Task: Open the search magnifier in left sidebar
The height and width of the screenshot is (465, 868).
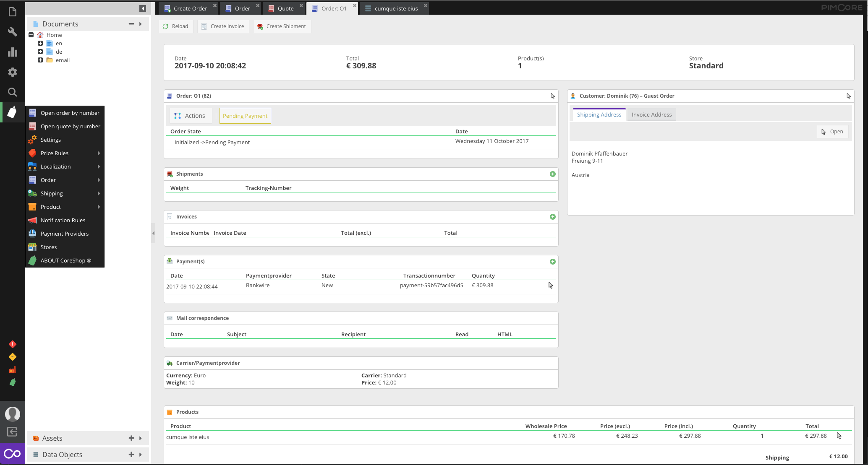Action: coord(12,92)
